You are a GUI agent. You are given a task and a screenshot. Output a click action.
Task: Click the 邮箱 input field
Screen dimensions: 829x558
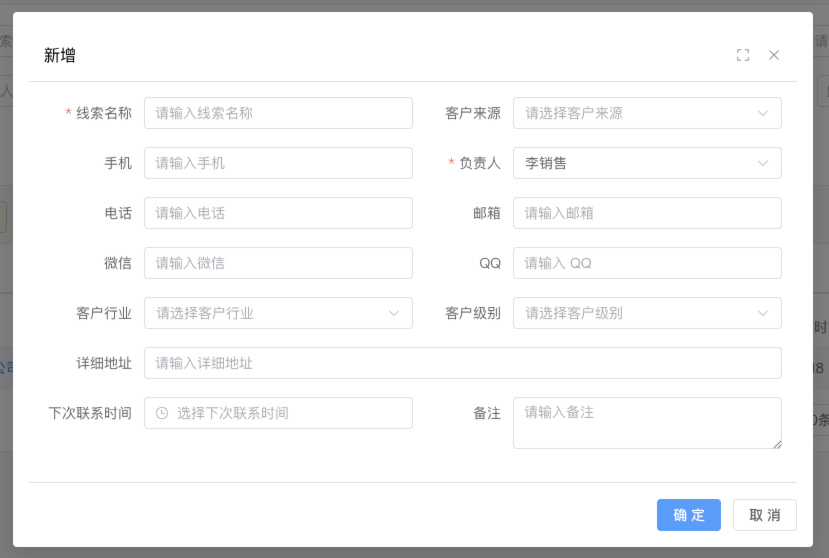pos(647,213)
